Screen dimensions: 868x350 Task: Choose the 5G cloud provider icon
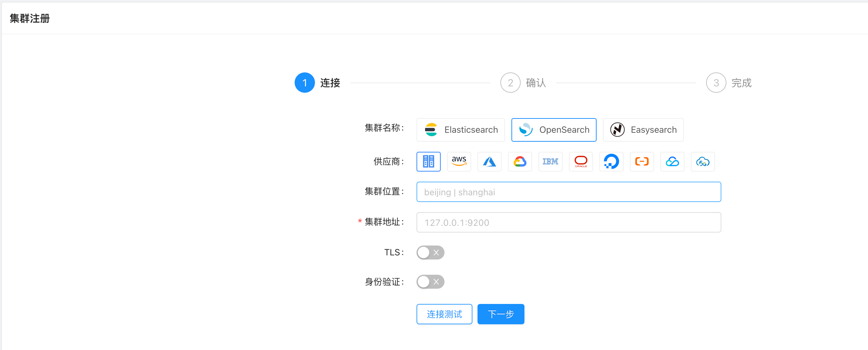point(703,162)
